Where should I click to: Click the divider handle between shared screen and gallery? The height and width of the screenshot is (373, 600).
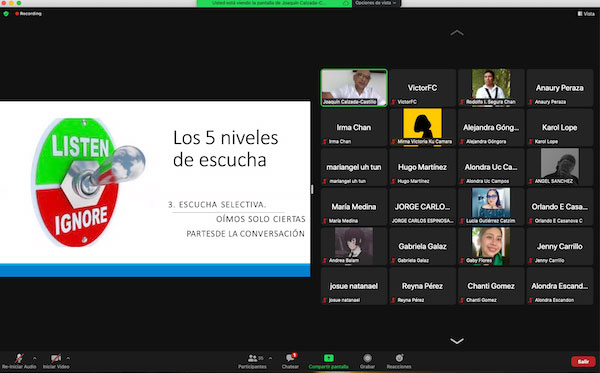312,189
